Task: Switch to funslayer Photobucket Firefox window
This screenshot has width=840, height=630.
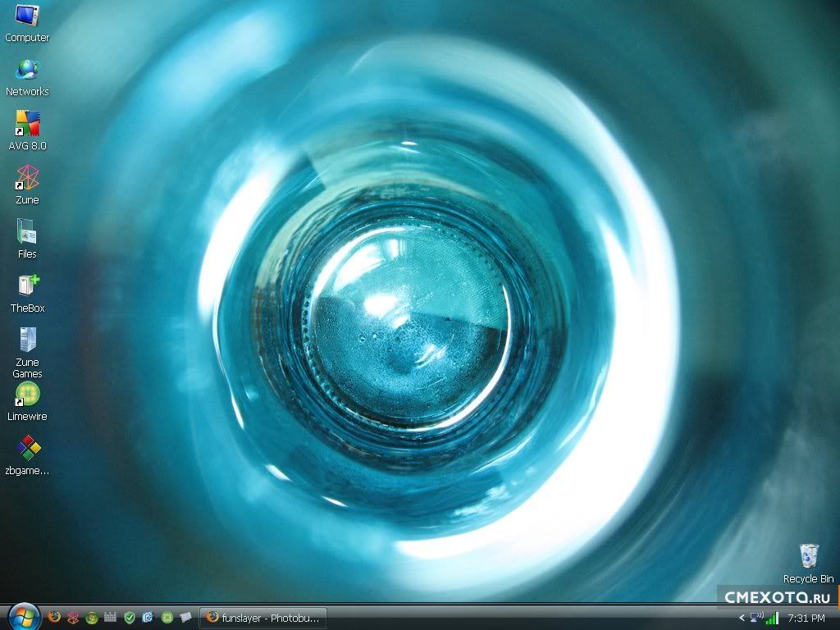Action: pyautogui.click(x=262, y=617)
